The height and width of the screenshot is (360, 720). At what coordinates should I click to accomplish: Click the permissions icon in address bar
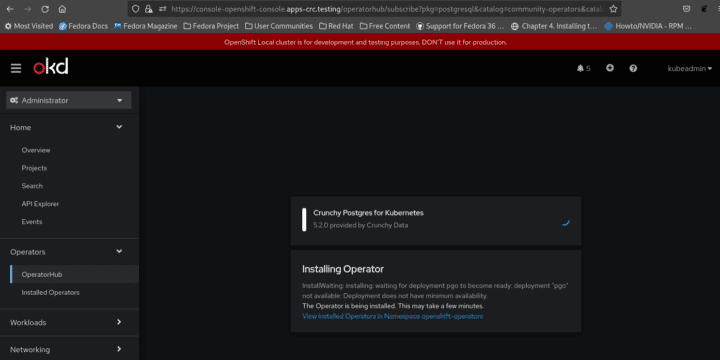tap(162, 9)
